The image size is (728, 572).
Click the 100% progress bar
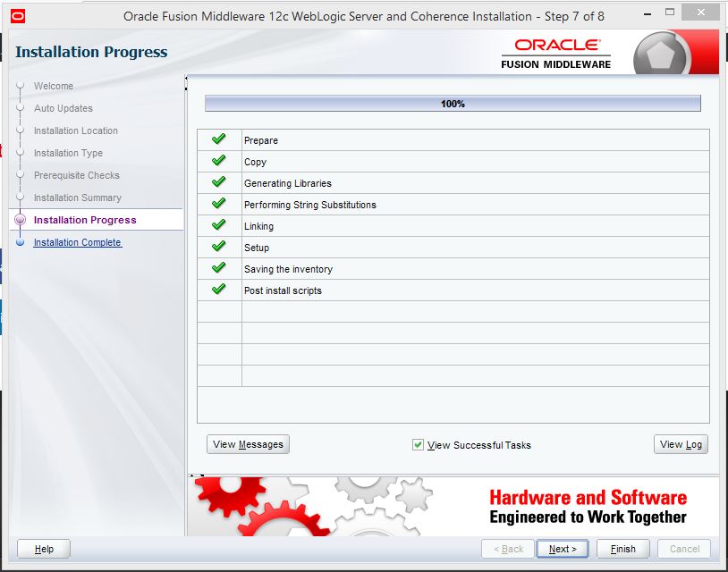[453, 104]
